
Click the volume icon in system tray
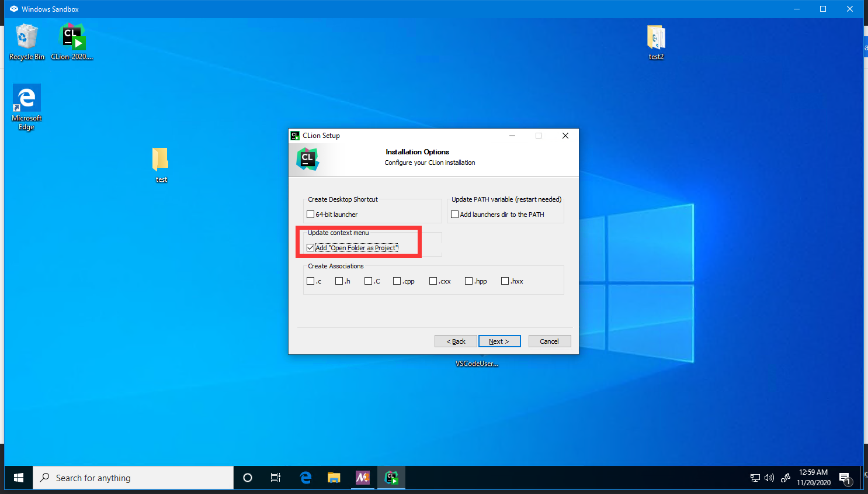[x=769, y=478]
